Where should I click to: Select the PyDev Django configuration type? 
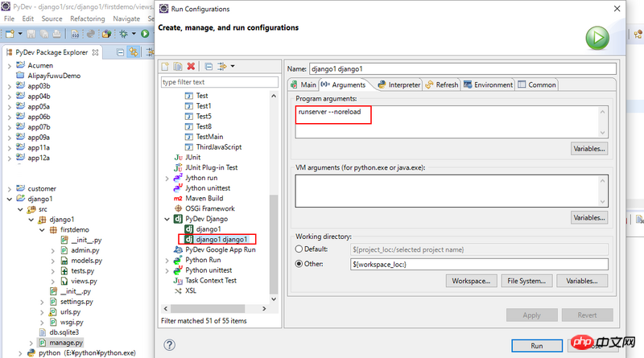206,219
